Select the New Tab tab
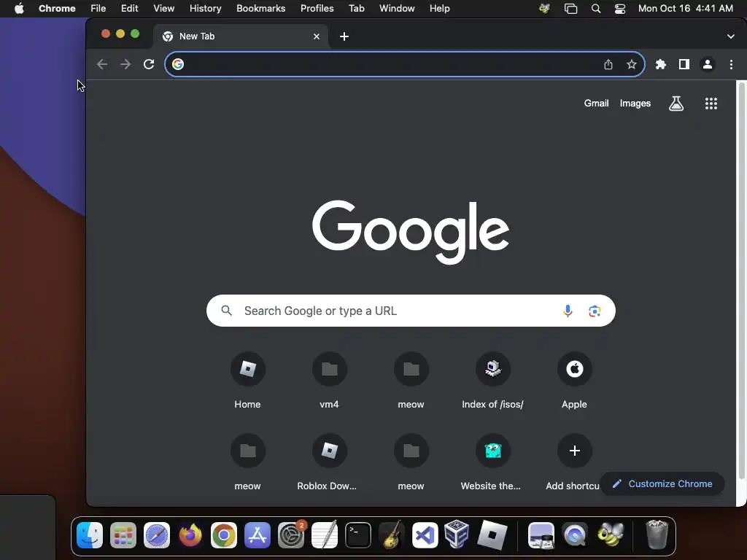This screenshot has width=747, height=560. pyautogui.click(x=241, y=36)
